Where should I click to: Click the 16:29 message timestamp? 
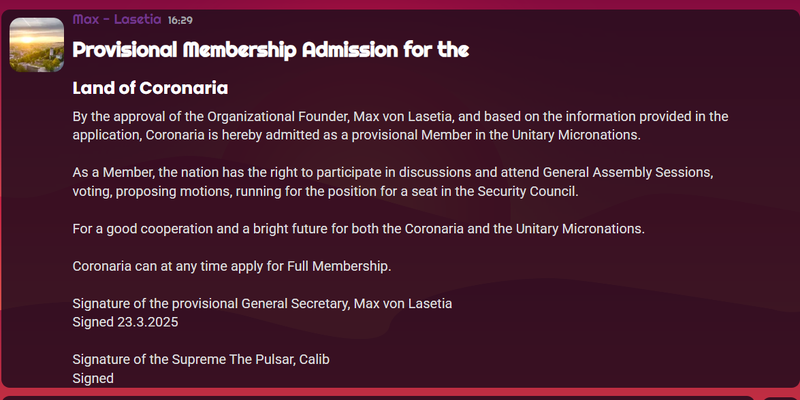click(x=181, y=20)
